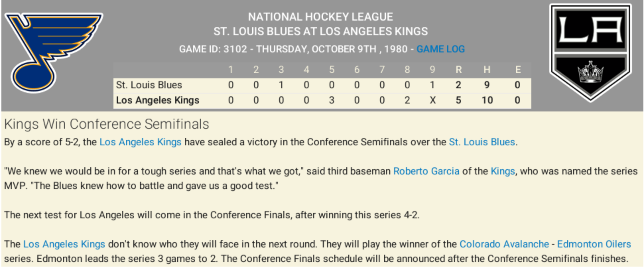Click the X in the ninth inning
The height and width of the screenshot is (268, 644).
point(432,100)
